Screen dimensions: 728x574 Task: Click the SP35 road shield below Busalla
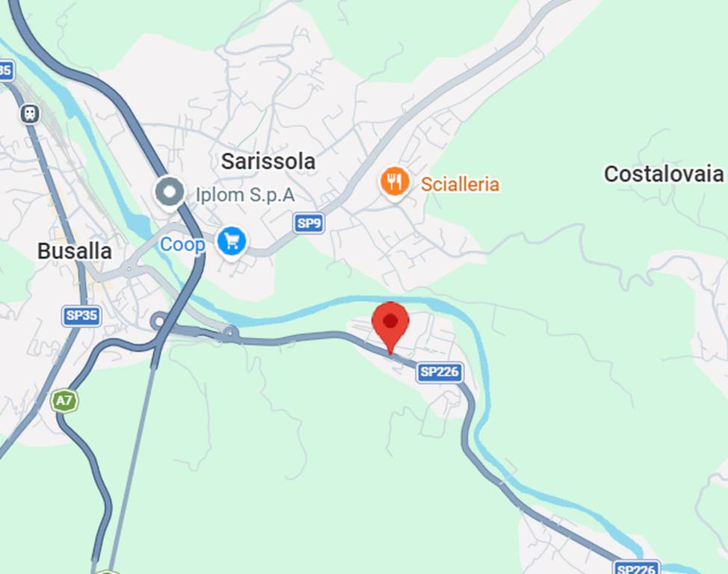pyautogui.click(x=81, y=316)
